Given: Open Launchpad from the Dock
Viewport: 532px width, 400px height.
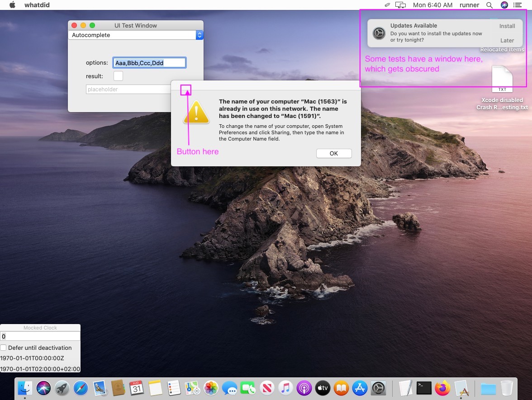Looking at the screenshot, I should pyautogui.click(x=62, y=388).
